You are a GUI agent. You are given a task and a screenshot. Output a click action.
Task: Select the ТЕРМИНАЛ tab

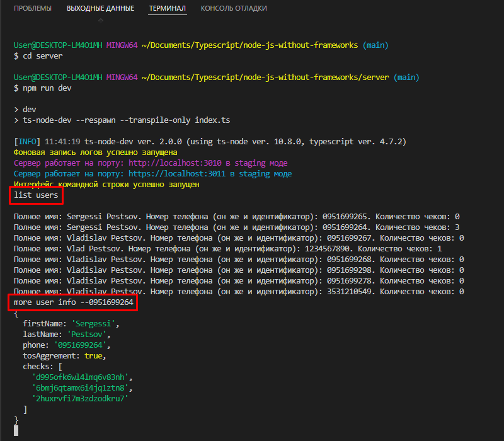point(167,8)
